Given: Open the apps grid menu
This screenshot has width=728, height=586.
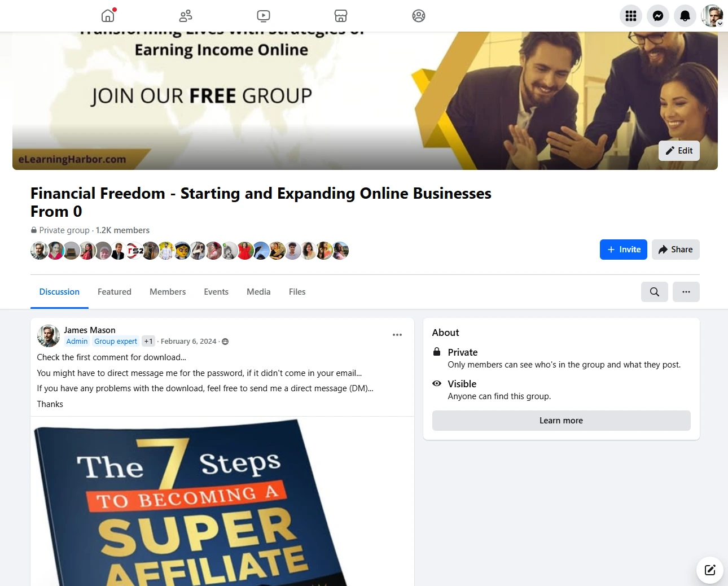Looking at the screenshot, I should click(631, 16).
